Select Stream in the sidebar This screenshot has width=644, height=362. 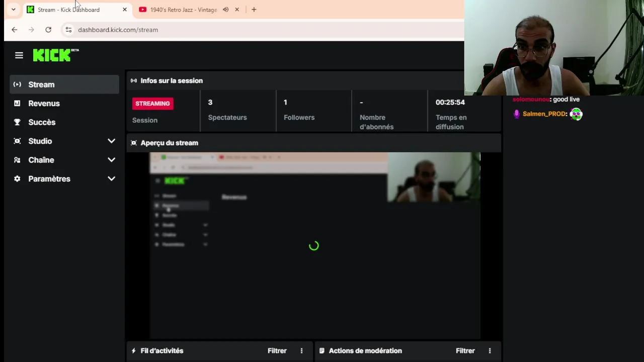point(64,84)
